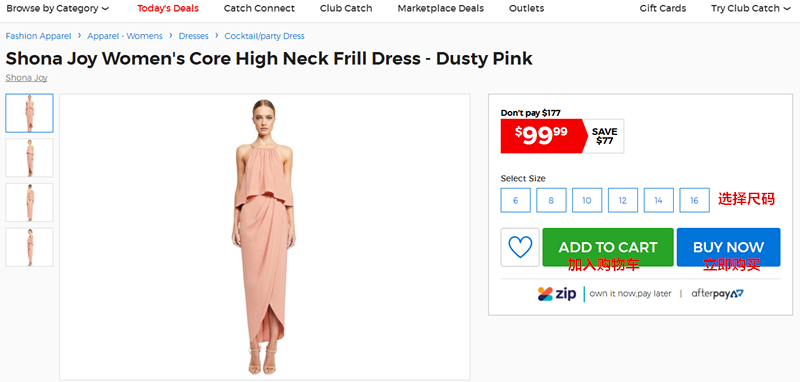Click the blue BUY NOW button
800x382 pixels.
(729, 247)
